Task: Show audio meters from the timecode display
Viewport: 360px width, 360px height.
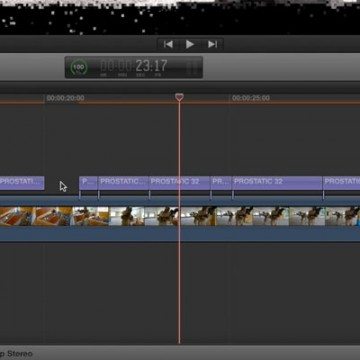Action: 192,68
